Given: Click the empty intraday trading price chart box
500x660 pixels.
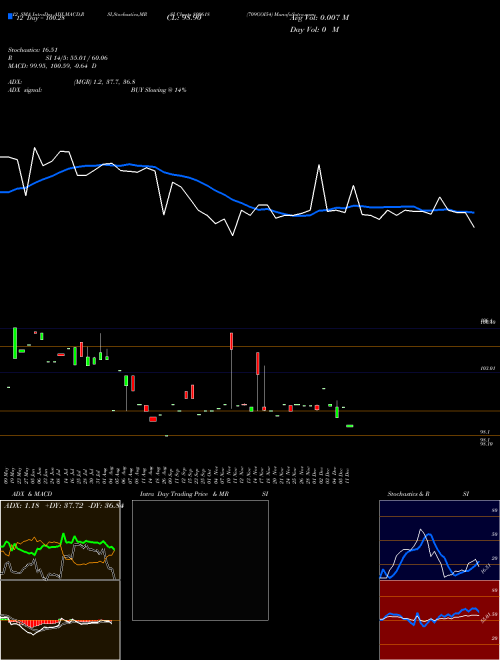Looking at the screenshot, I should coord(200,560).
